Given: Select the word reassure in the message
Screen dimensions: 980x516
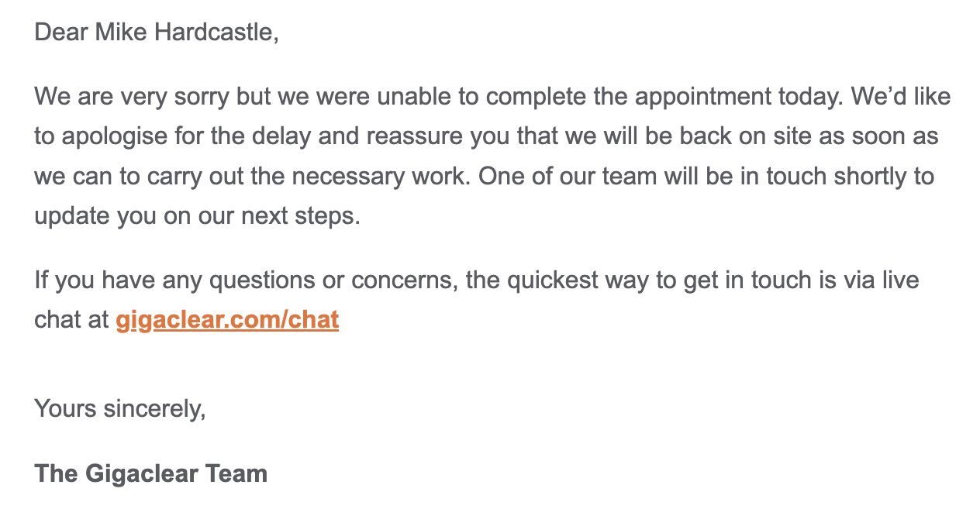Looking at the screenshot, I should pyautogui.click(x=413, y=137).
